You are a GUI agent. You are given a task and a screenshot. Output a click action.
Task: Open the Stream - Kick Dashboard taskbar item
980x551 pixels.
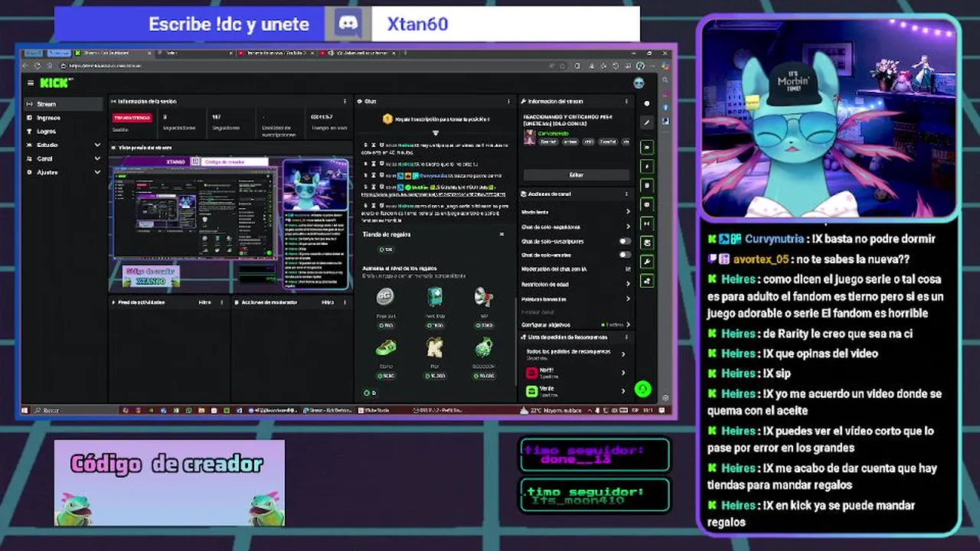point(327,410)
